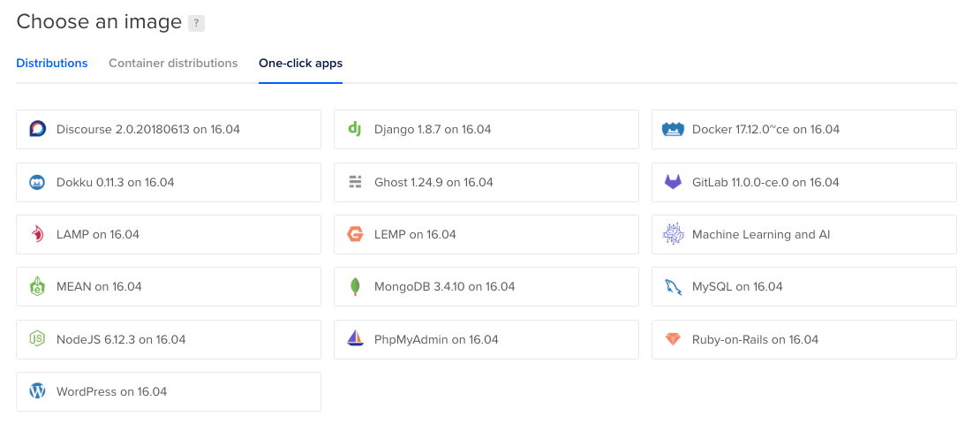
Task: Click the GitLab fox logo icon
Action: pyautogui.click(x=674, y=182)
